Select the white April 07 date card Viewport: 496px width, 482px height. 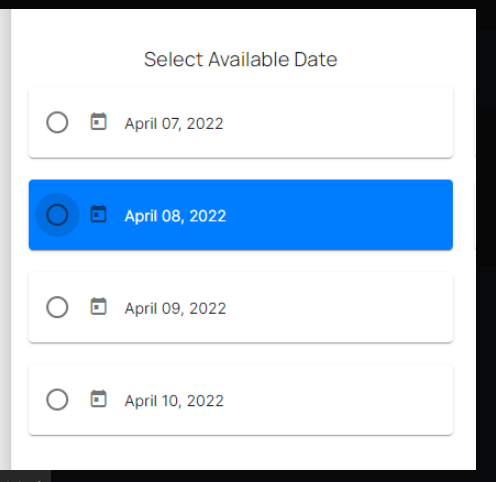point(241,122)
